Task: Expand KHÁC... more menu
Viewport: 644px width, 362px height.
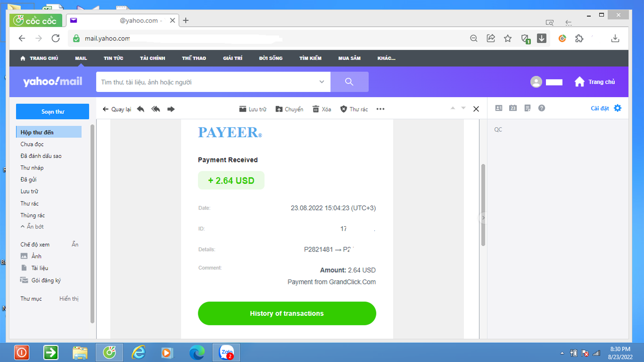Action: [386, 58]
